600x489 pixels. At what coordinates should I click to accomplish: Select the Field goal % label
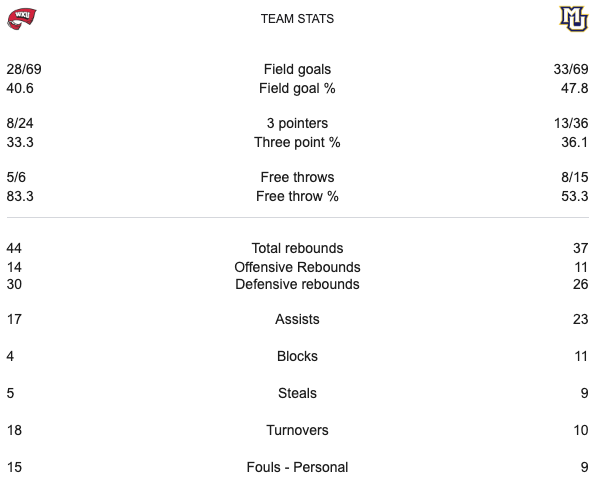297,88
